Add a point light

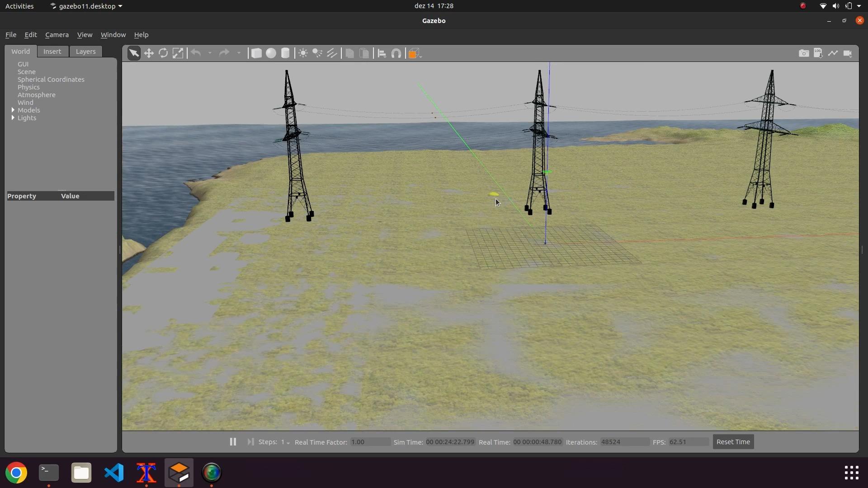pos(303,53)
